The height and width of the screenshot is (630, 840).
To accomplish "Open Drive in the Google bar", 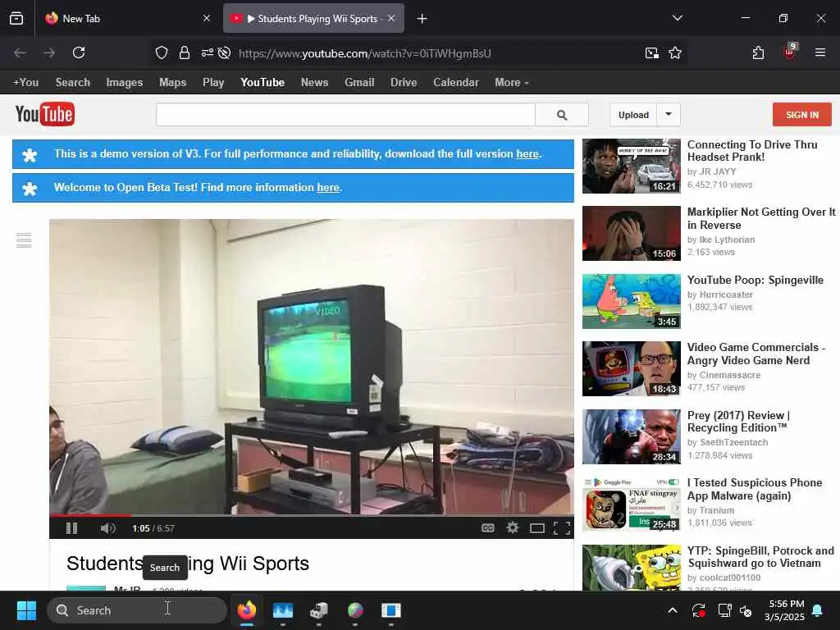I will pos(404,83).
